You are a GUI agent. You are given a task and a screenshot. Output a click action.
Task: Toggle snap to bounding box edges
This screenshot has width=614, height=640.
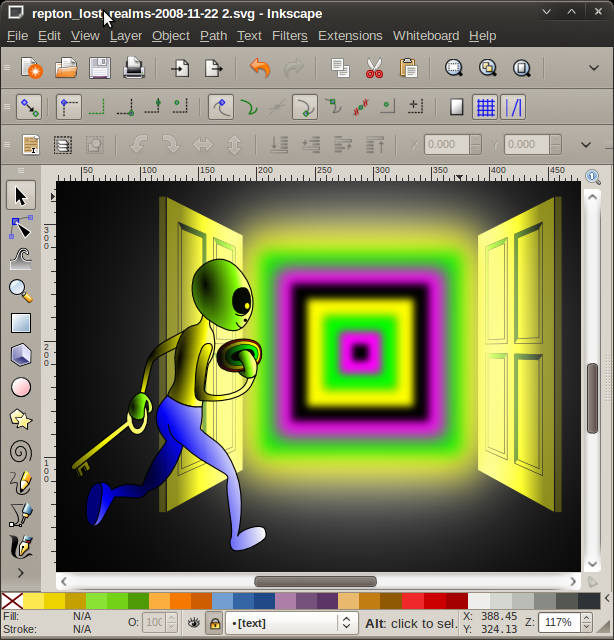pos(97,107)
